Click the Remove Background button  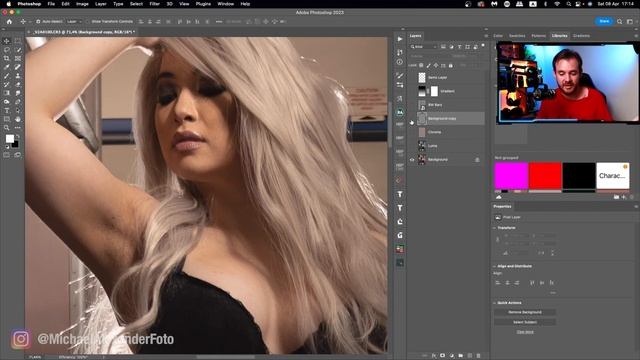tap(525, 312)
